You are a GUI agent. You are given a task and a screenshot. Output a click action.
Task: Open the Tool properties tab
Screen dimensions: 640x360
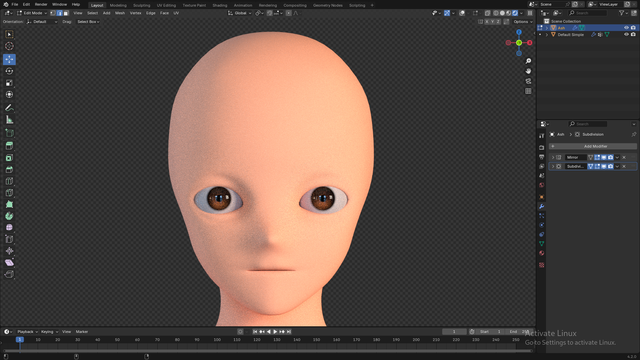(542, 136)
